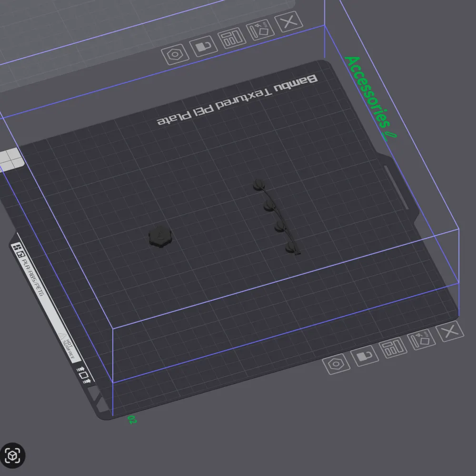The image size is (476, 476).
Task: Toggle the lock icon in lower plate toolbar
Action: pyautogui.click(x=365, y=356)
